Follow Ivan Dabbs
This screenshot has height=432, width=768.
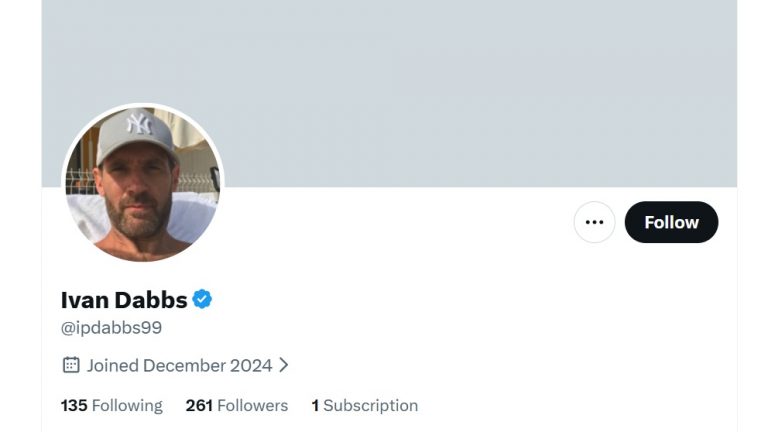click(671, 222)
